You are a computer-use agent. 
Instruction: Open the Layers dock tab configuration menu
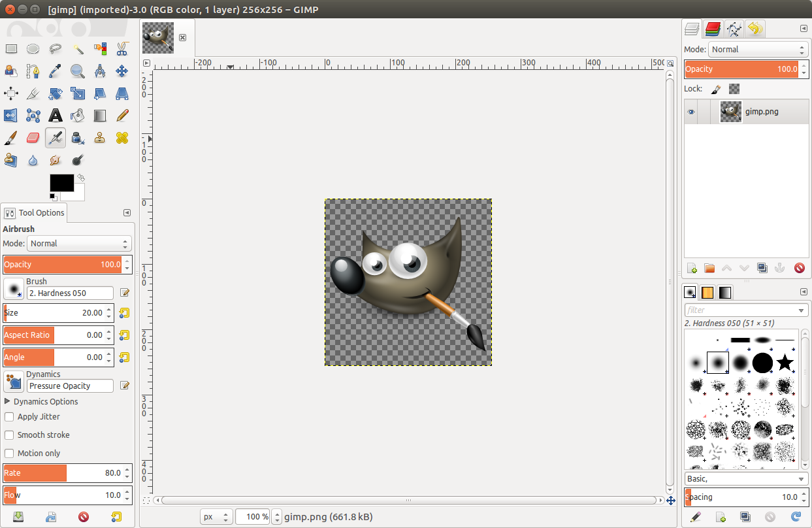click(x=804, y=29)
